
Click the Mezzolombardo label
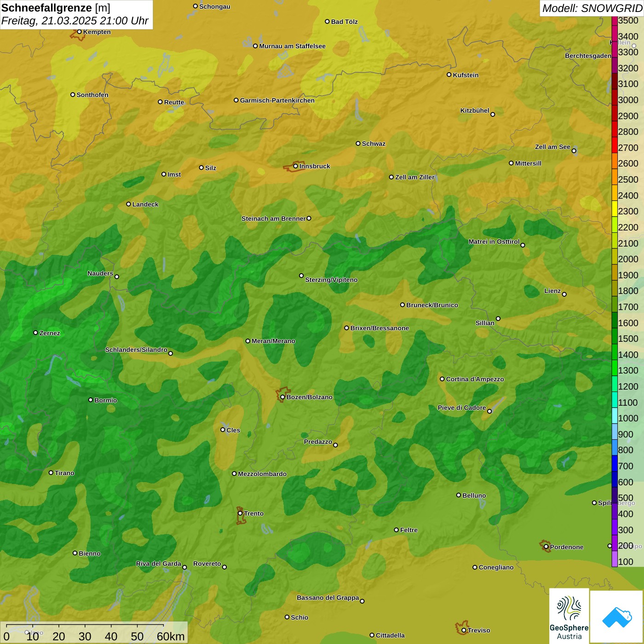[262, 474]
